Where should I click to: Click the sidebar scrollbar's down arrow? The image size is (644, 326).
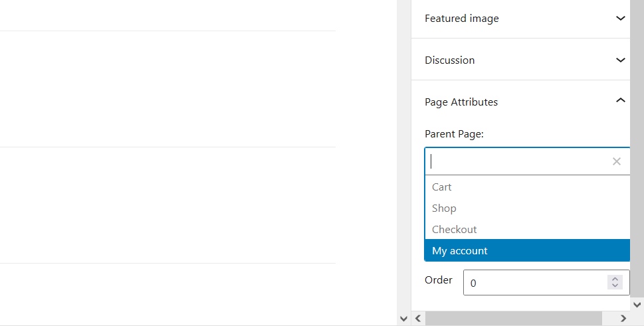click(637, 305)
